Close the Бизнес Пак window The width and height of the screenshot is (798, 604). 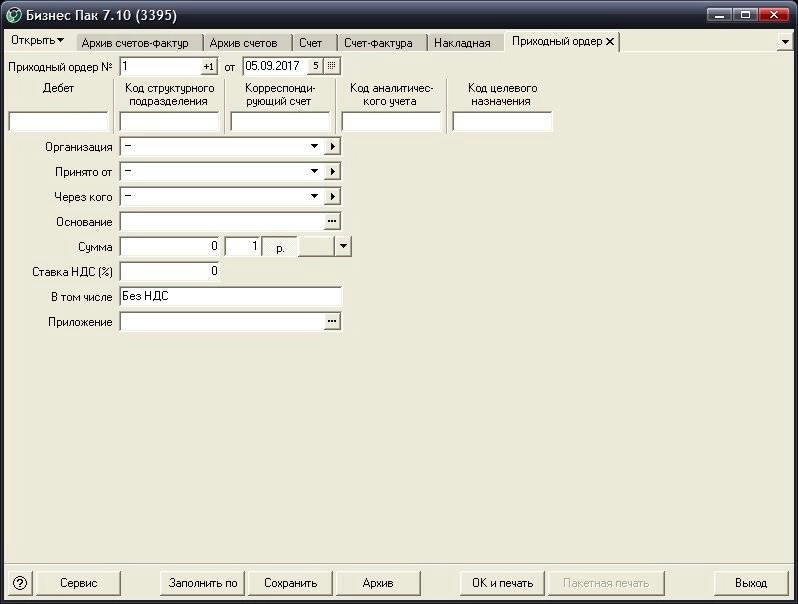click(774, 15)
